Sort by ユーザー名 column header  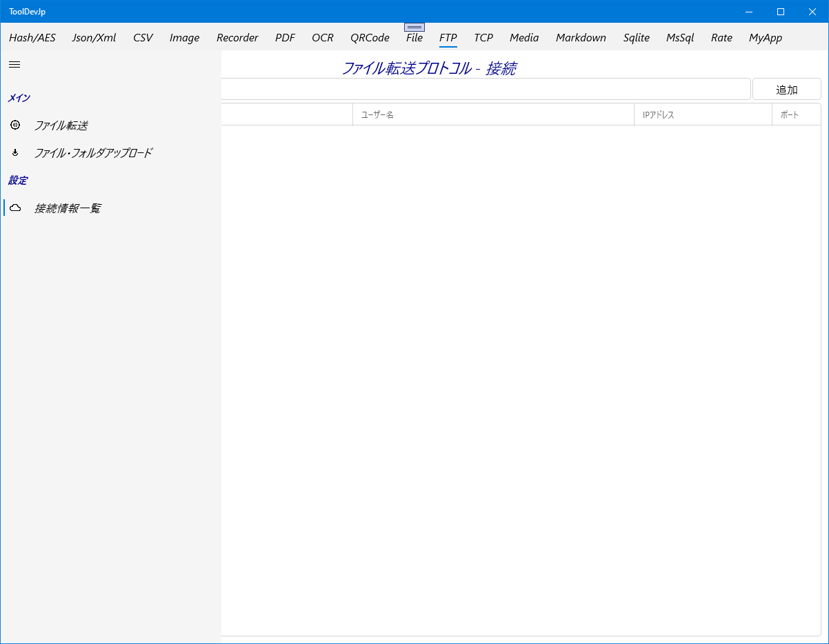(x=493, y=114)
